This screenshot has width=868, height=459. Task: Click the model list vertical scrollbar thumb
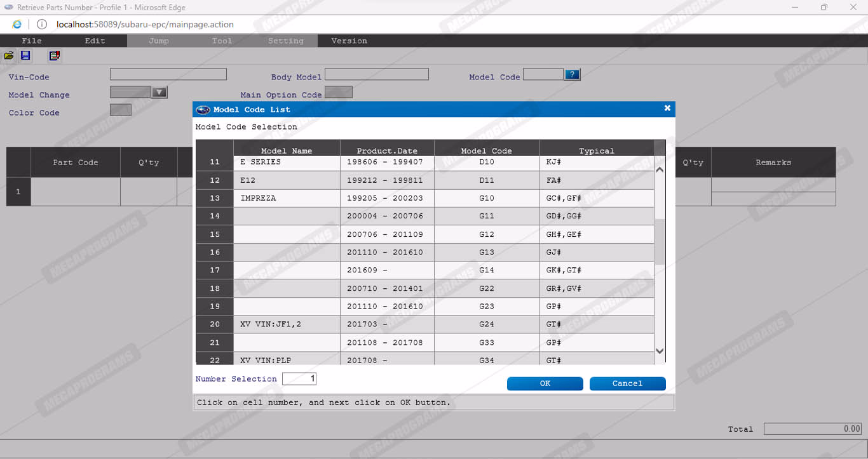(660, 242)
